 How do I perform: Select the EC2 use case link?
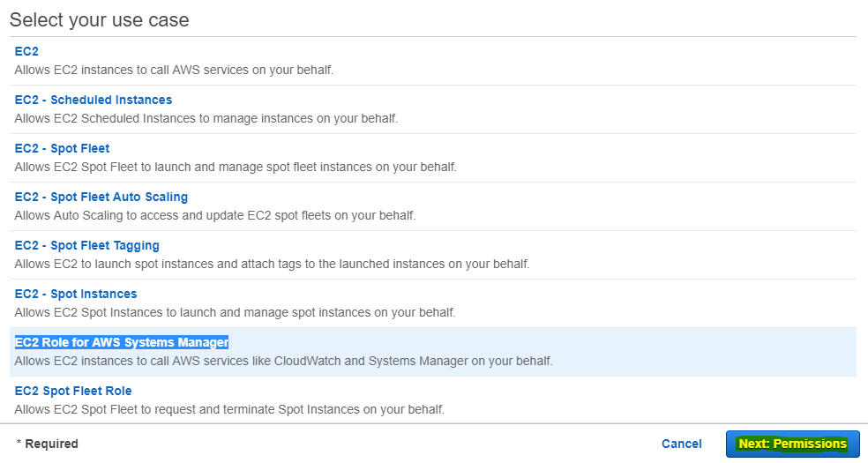click(x=26, y=51)
